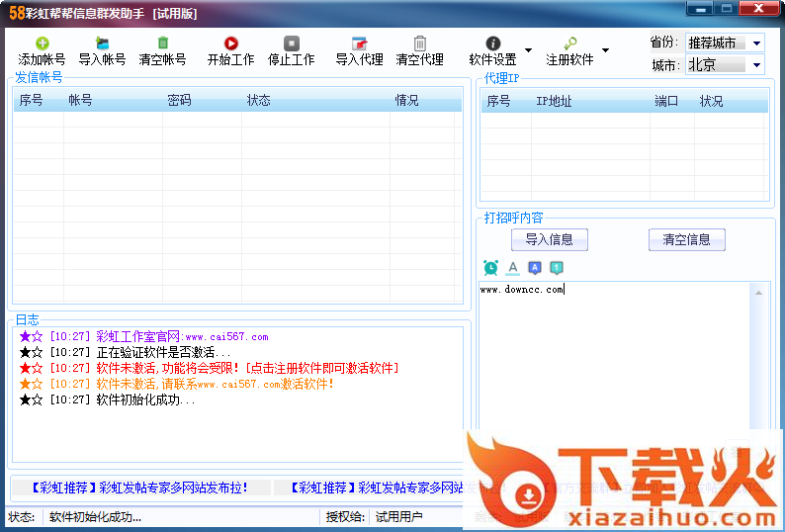785x532 pixels.
Task: Click the teal number 1 bubble icon
Action: coord(557,268)
